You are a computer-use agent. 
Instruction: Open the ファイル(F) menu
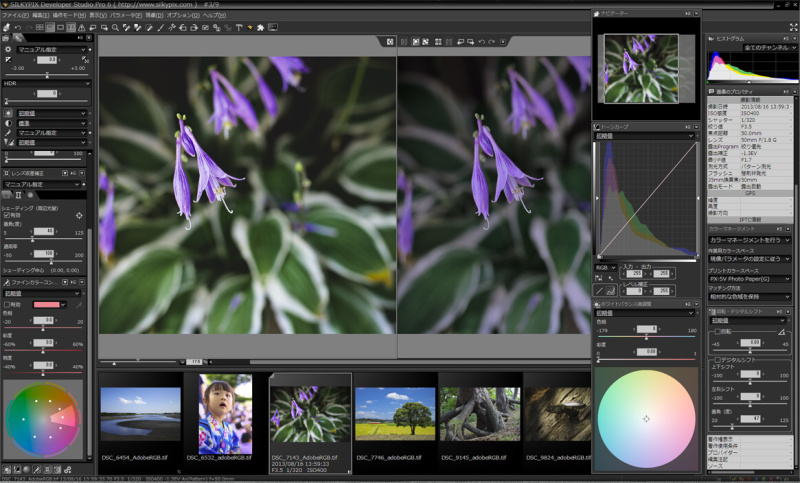click(17, 16)
